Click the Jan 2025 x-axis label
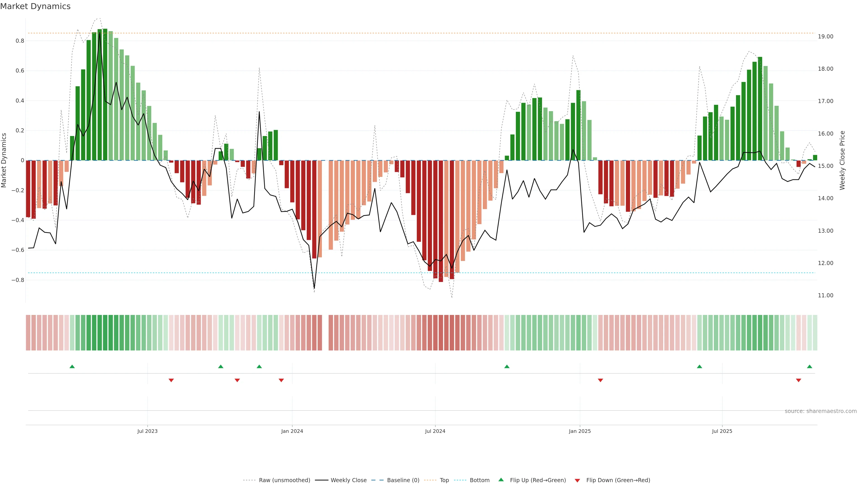Viewport: 868px width, 488px height. (x=580, y=431)
